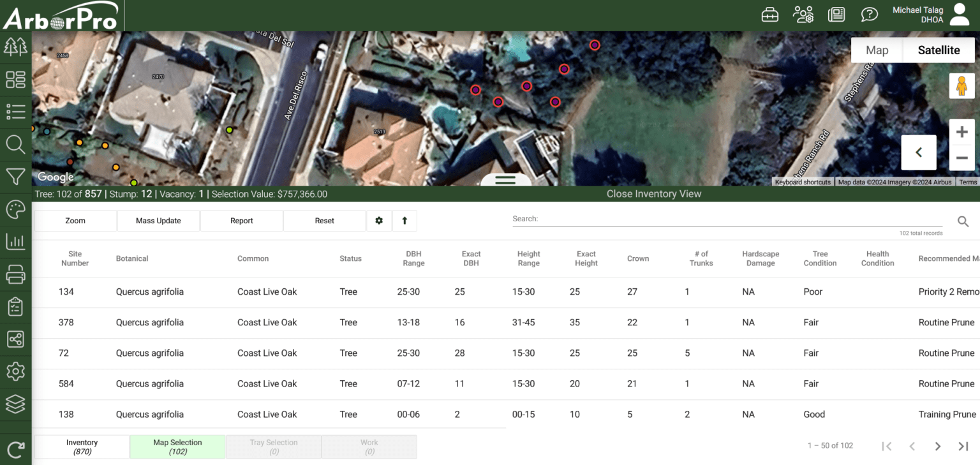Click the Report button
This screenshot has height=465, width=980.
[x=241, y=221]
